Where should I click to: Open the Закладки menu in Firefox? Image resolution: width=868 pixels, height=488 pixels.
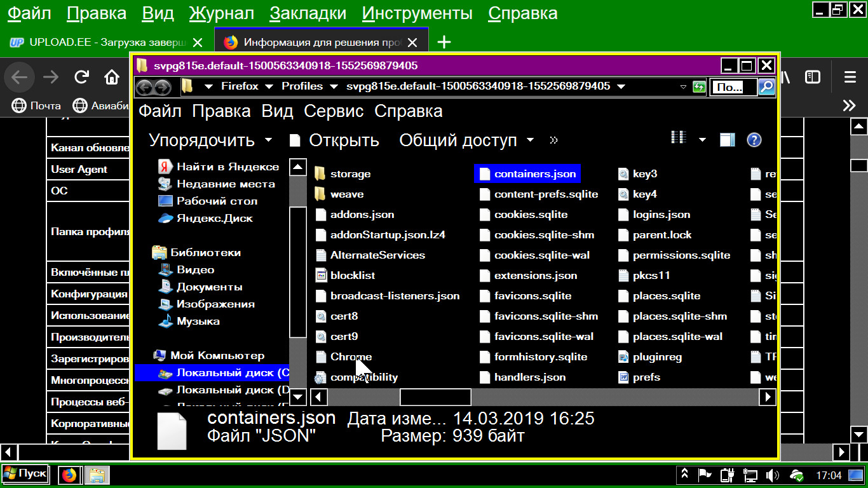[x=308, y=13]
